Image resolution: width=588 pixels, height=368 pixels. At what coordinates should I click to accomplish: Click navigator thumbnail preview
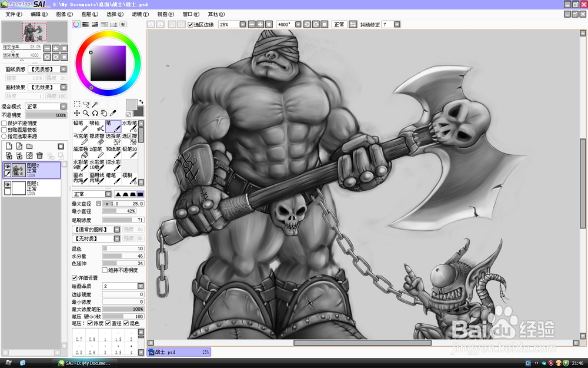point(35,32)
